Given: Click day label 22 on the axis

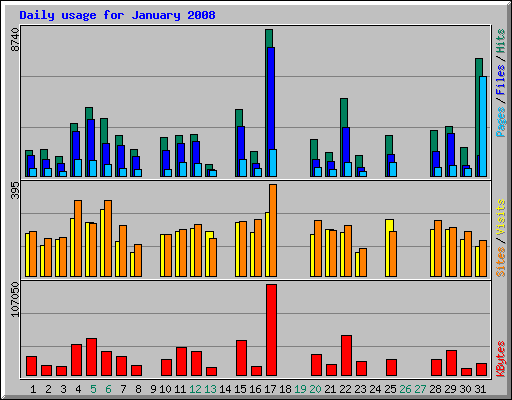Looking at the screenshot, I should point(345,389).
